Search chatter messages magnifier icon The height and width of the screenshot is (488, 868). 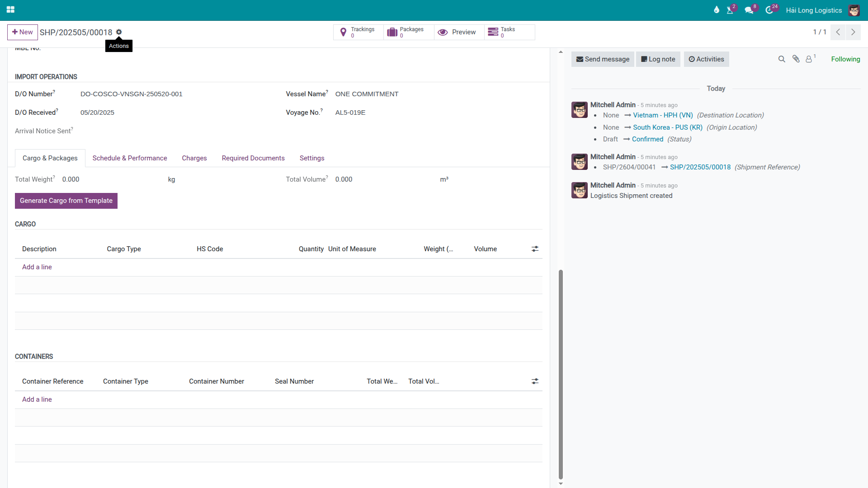pos(782,59)
